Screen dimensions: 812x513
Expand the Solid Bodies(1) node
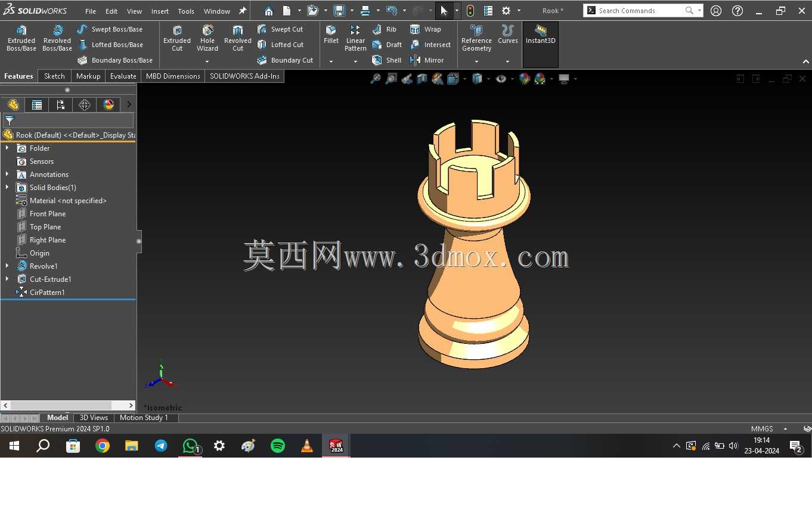pyautogui.click(x=7, y=187)
